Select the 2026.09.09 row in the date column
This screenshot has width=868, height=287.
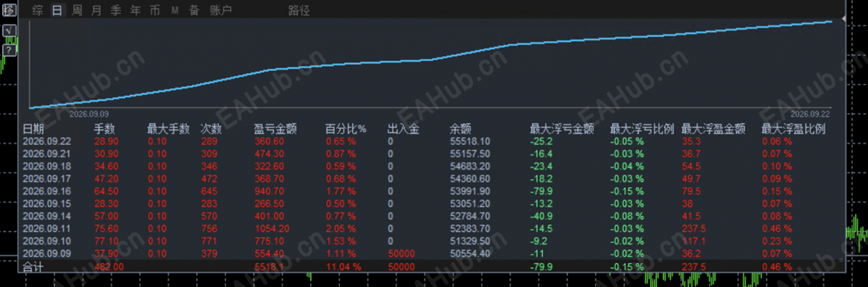point(46,253)
